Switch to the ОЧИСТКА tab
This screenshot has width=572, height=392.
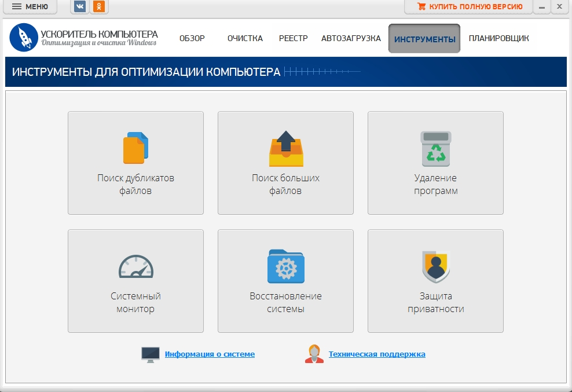click(245, 38)
